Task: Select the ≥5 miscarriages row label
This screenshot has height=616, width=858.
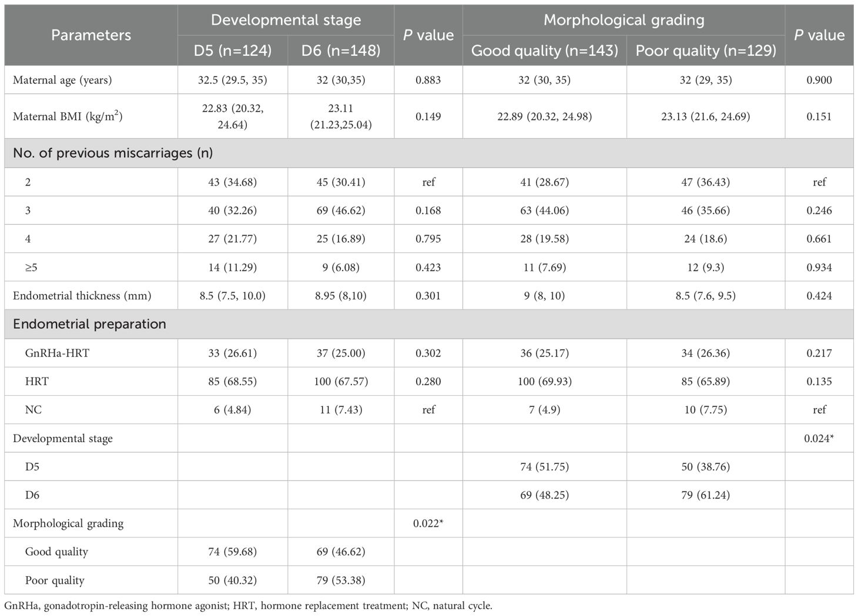Action: (x=31, y=268)
